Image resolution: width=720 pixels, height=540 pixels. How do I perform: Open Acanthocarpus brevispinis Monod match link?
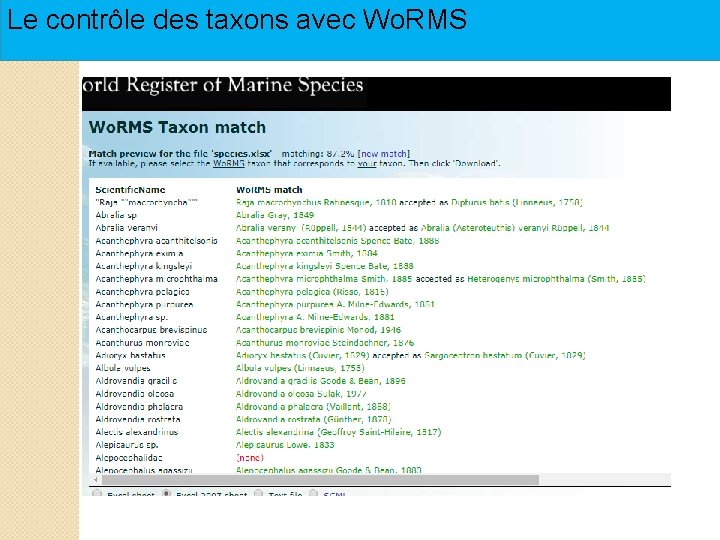pyautogui.click(x=318, y=330)
